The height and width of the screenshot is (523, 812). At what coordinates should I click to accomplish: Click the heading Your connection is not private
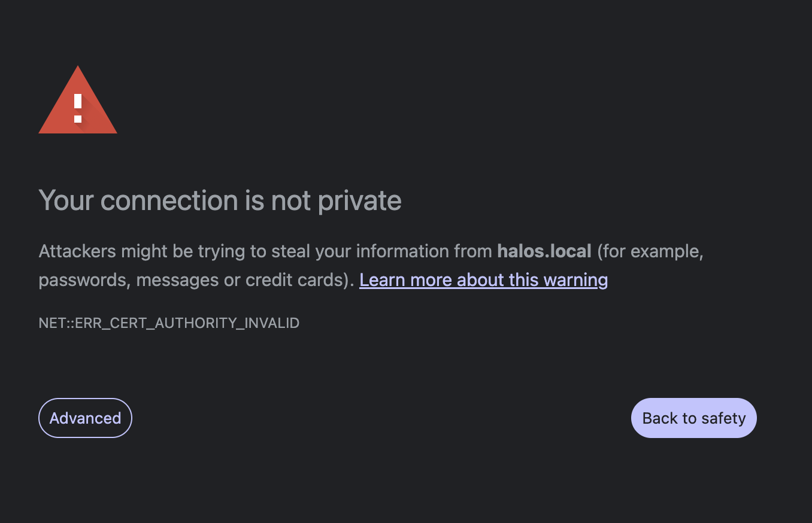[x=220, y=200]
